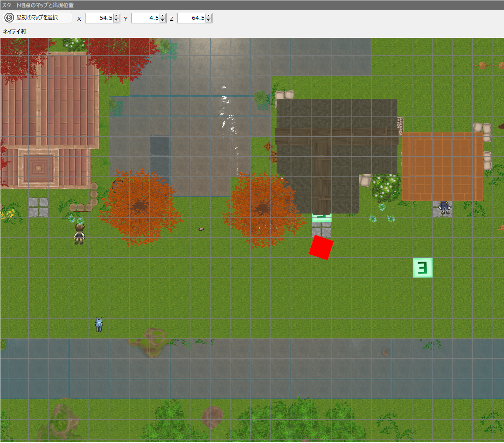Click the ネイティ村 map name label
Screen dimensions: 504x443
14,32
